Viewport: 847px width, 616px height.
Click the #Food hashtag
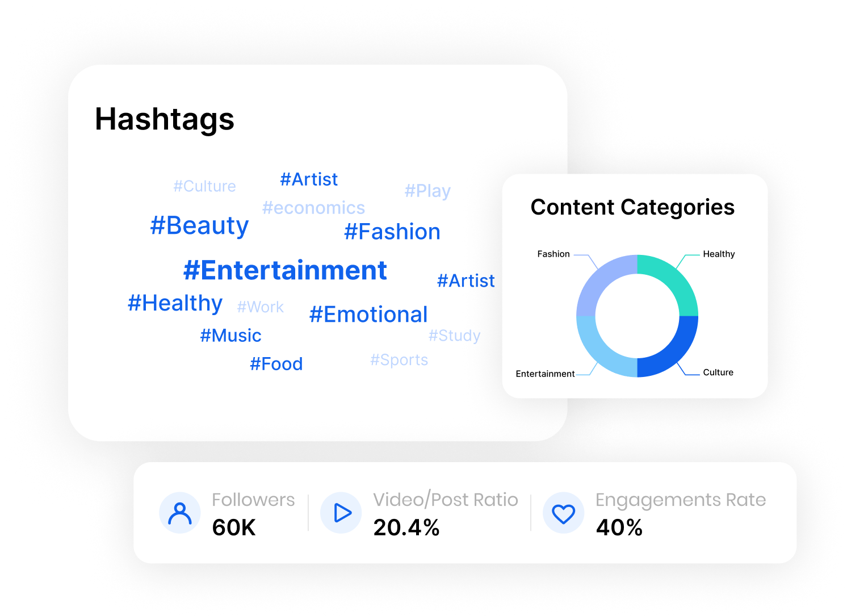(276, 364)
